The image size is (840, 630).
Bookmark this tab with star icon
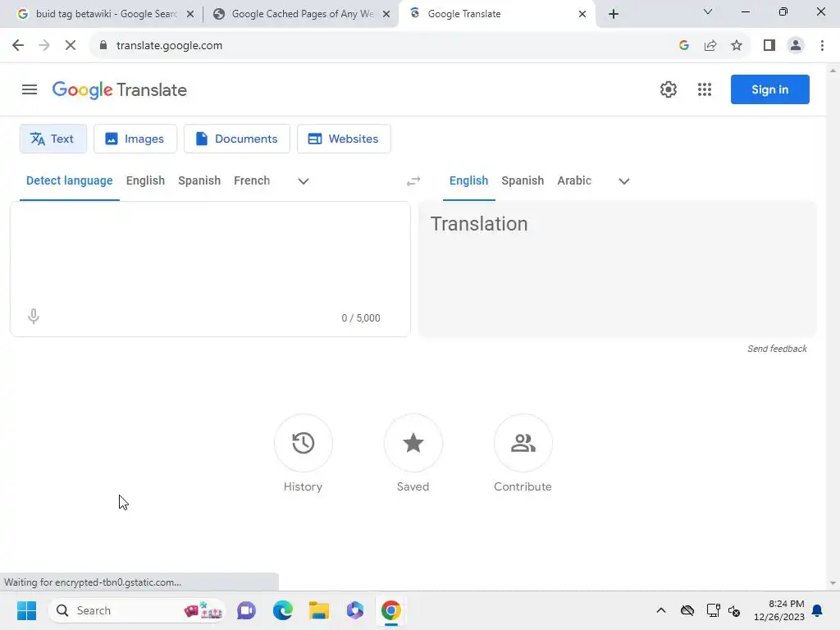pyautogui.click(x=737, y=46)
